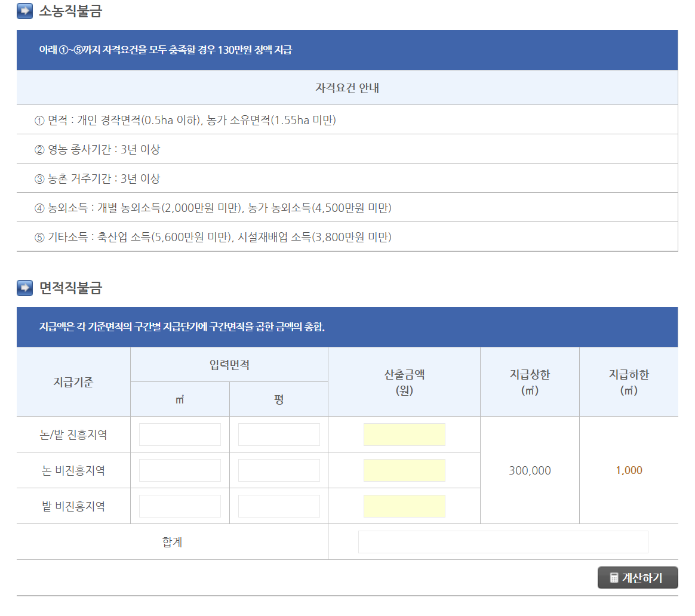Click the m² input for 밭 비진흥지역

[180, 506]
